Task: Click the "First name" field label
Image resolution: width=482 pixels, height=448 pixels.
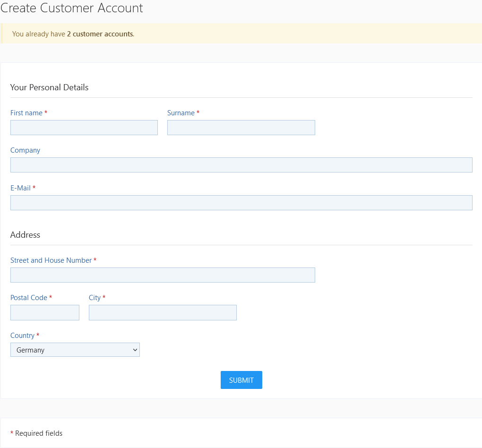Action: [x=26, y=113]
